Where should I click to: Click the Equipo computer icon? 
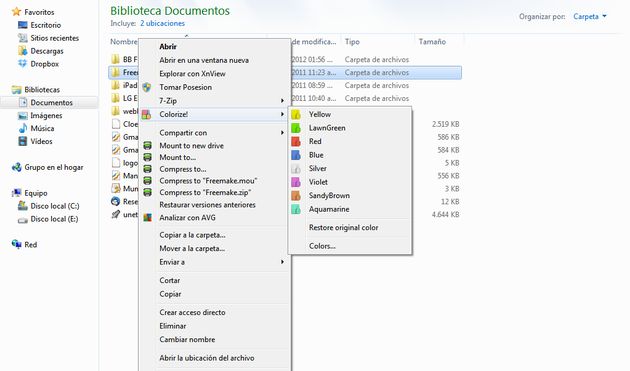(16, 193)
